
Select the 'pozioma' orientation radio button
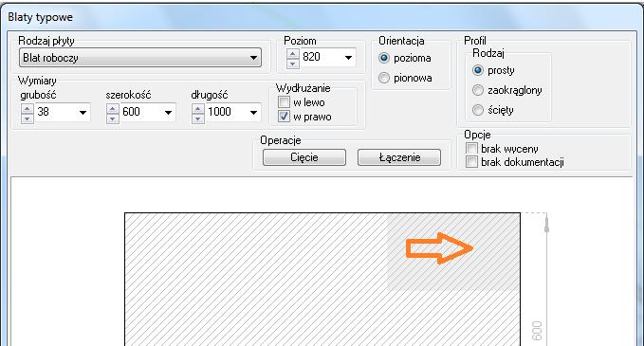click(x=384, y=58)
